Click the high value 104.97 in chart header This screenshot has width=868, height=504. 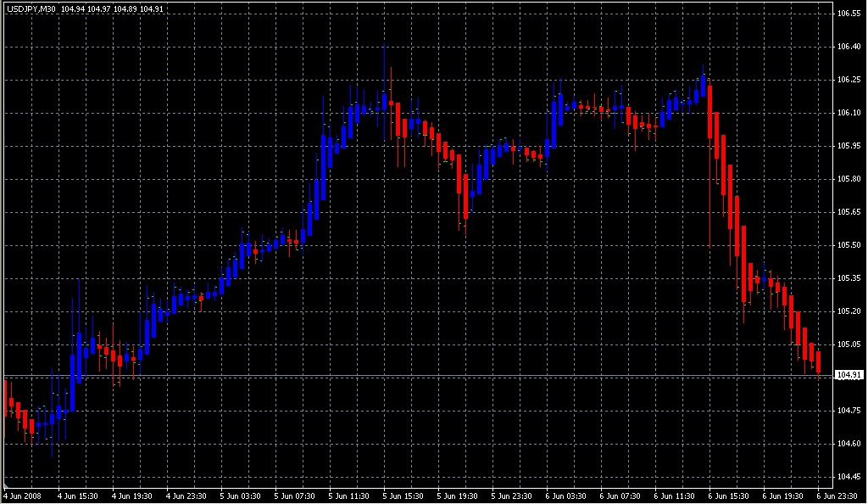[98, 9]
